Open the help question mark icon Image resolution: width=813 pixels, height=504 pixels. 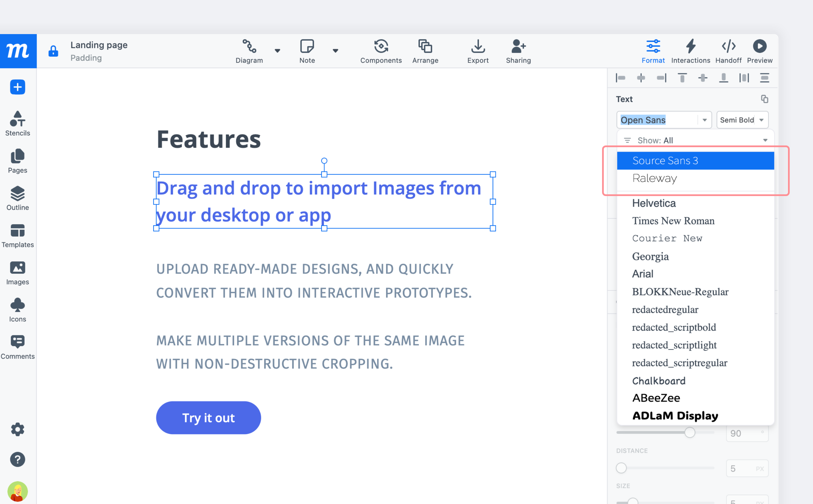[x=18, y=459]
